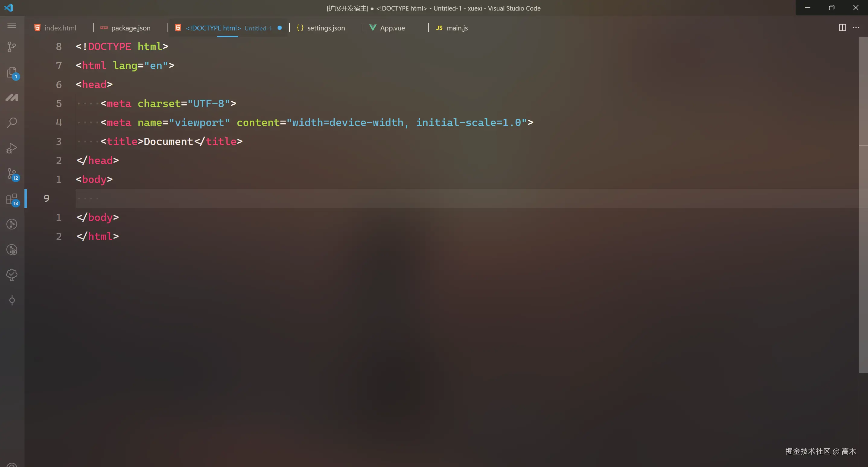This screenshot has width=868, height=467.
Task: Open the Search magnifier view
Action: coord(12,123)
